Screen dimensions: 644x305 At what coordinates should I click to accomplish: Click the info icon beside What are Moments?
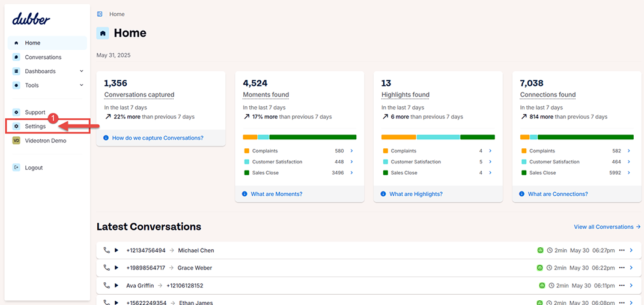click(245, 194)
